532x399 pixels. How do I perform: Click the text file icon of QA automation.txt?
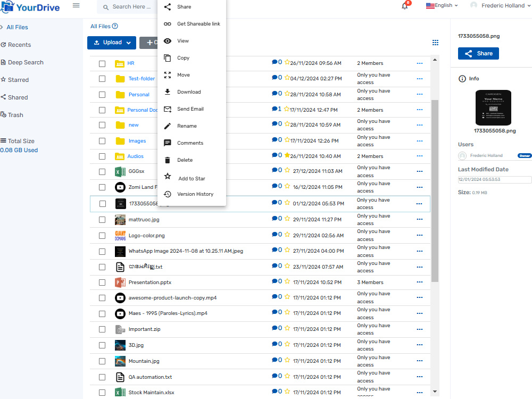point(120,377)
